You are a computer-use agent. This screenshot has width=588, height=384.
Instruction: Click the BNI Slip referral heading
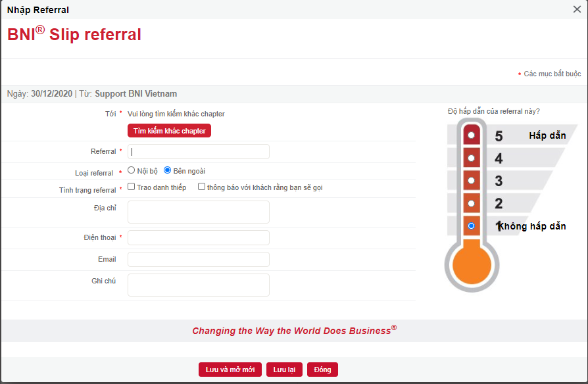(74, 34)
